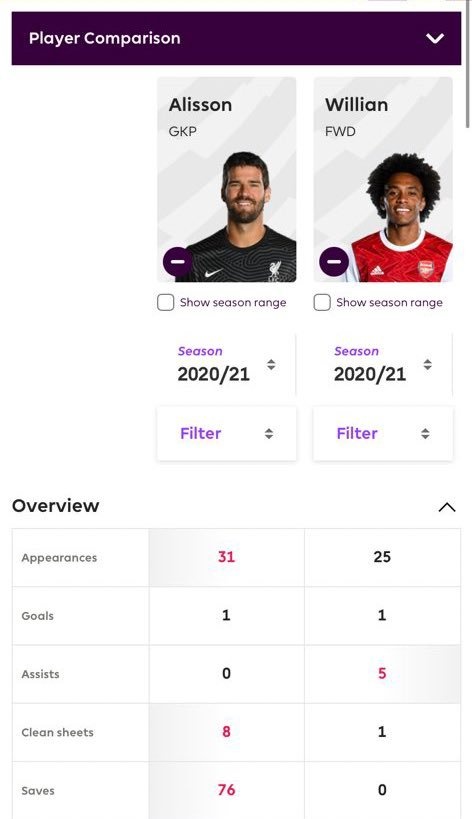Open Alisson's Season 2020/21 dropdown
The height and width of the screenshot is (819, 472).
[227, 365]
